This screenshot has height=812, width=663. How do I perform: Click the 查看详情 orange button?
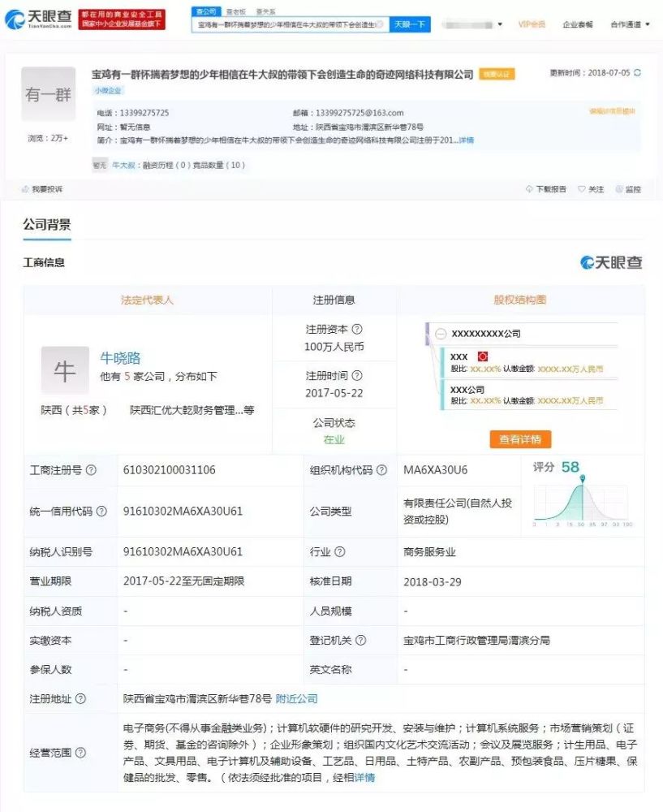click(x=520, y=439)
